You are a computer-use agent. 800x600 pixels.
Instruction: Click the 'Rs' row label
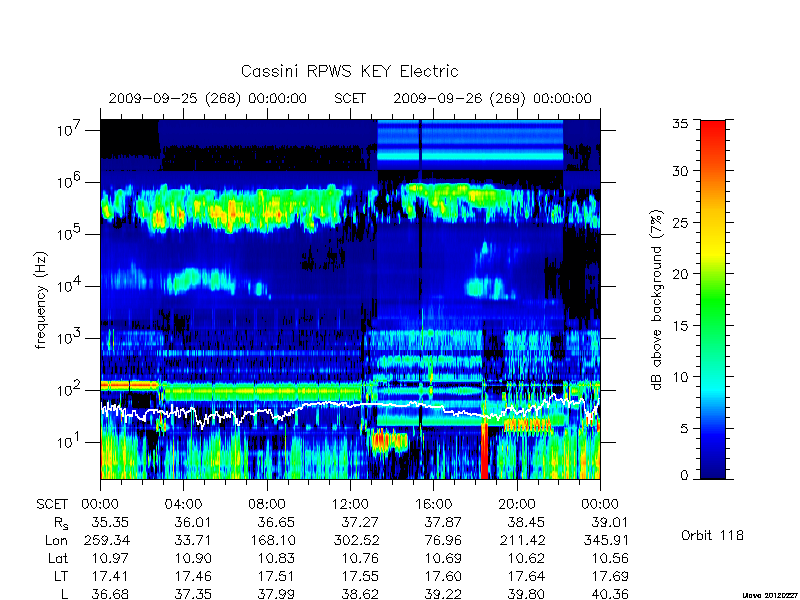[x=61, y=523]
